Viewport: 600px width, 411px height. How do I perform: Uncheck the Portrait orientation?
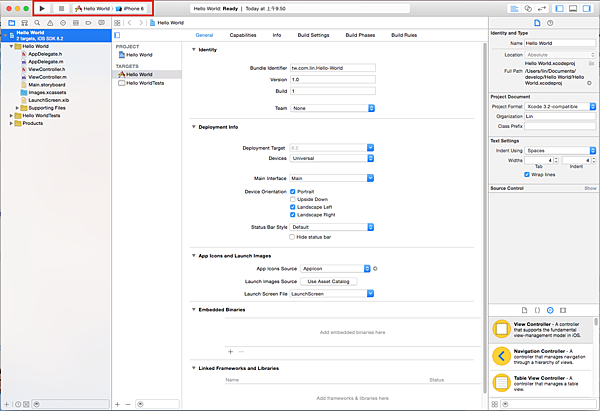tap(292, 192)
